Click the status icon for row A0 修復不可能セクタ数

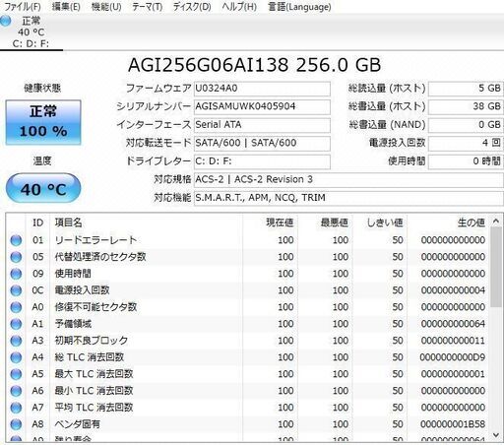tap(16, 307)
